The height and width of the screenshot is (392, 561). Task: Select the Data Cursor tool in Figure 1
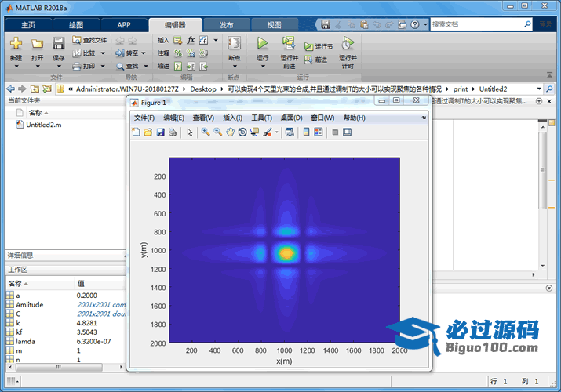point(254,132)
